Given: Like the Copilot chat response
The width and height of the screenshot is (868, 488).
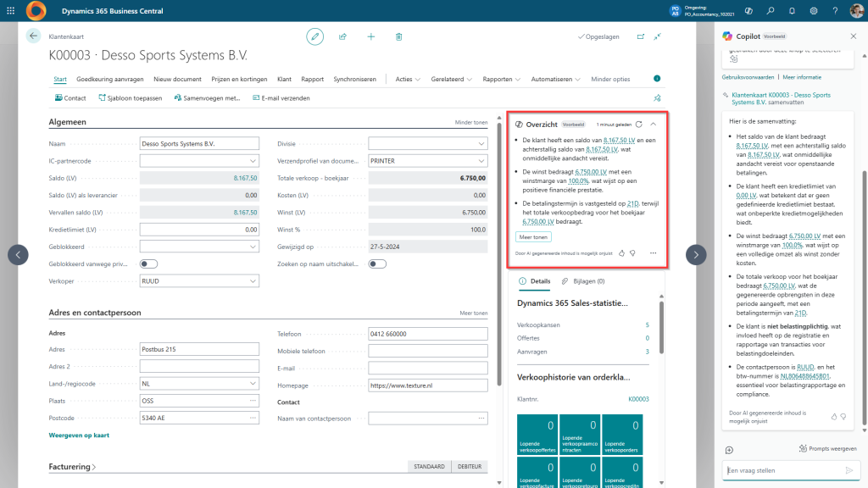Looking at the screenshot, I should pyautogui.click(x=834, y=417).
